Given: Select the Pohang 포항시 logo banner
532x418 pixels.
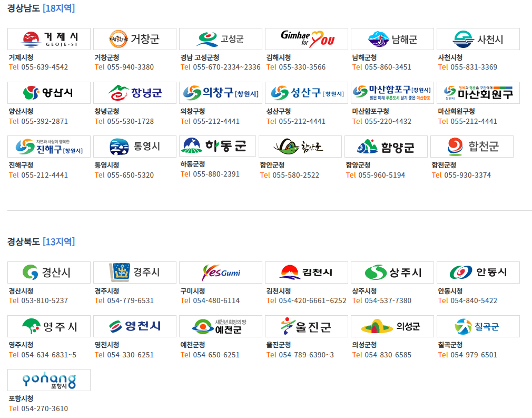Looking at the screenshot, I should [x=49, y=380].
